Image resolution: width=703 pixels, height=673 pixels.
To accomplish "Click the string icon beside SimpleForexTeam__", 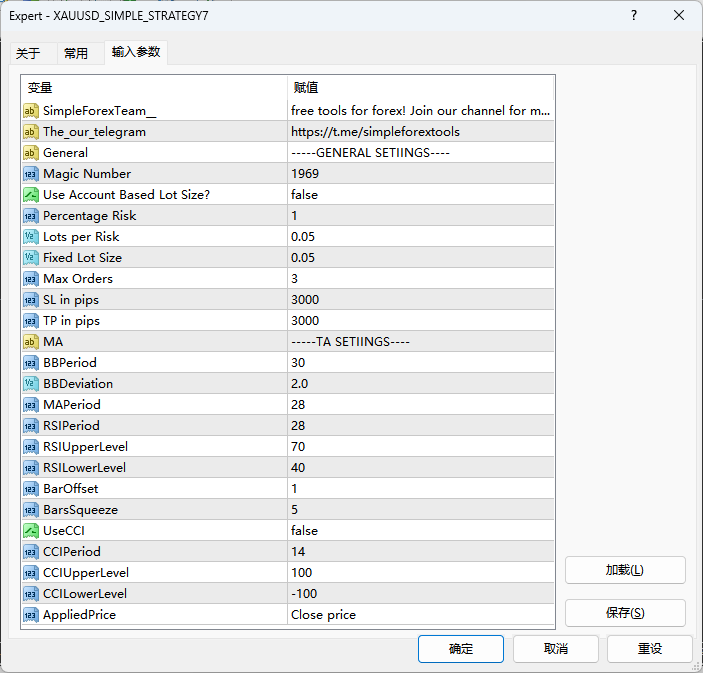I will [31, 111].
